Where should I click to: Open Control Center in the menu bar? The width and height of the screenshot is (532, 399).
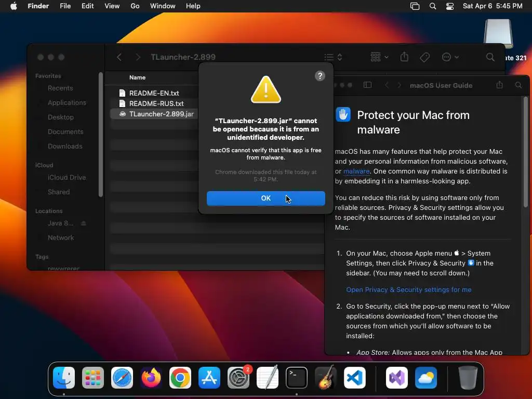[450, 6]
